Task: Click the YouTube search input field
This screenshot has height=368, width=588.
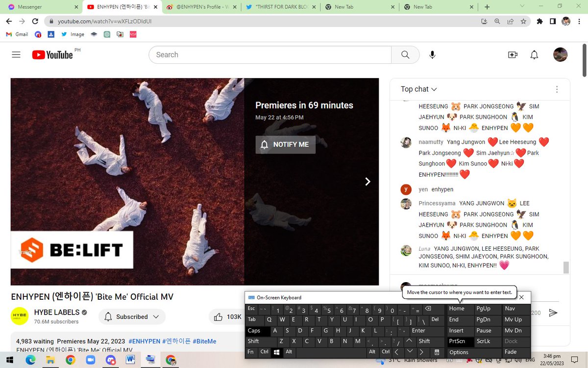Action: tap(270, 55)
